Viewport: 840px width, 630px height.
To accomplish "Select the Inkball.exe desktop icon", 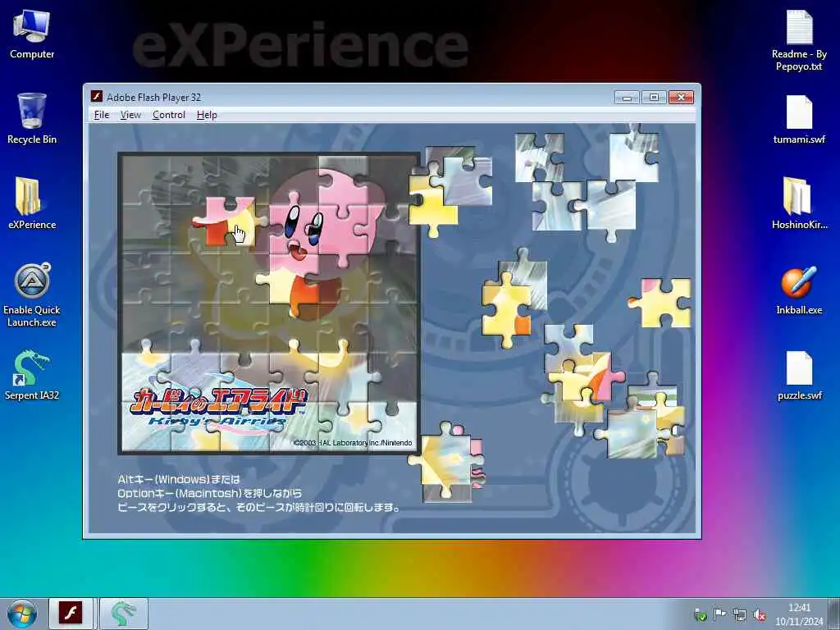I will [x=799, y=290].
